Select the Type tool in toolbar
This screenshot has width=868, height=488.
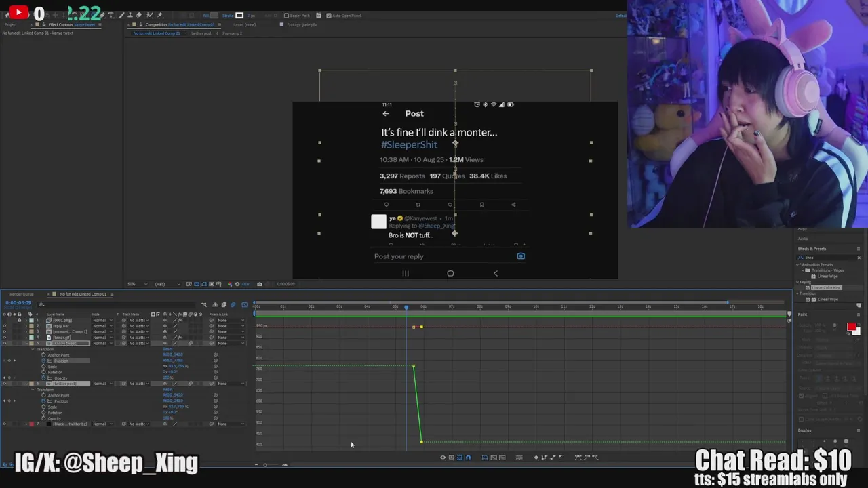coord(111,15)
